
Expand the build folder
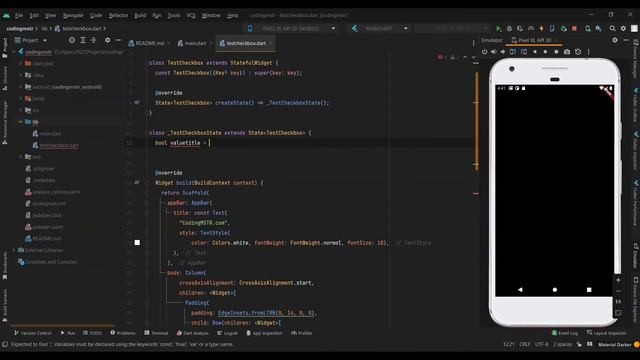point(20,98)
